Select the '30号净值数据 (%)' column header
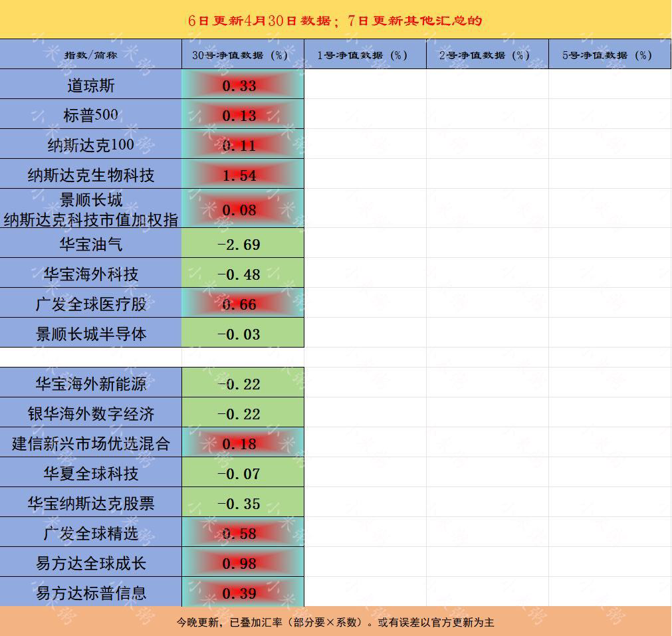672x636 pixels. [x=243, y=54]
